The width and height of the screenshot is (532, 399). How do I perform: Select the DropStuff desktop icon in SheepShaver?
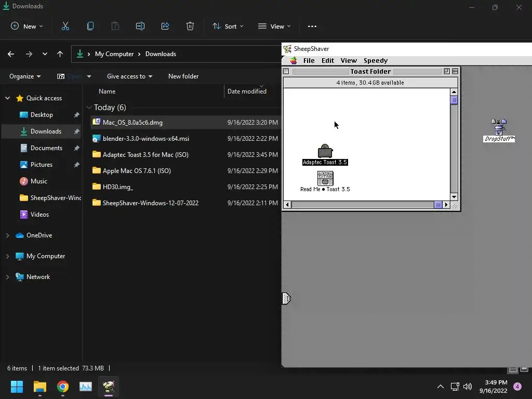click(499, 127)
